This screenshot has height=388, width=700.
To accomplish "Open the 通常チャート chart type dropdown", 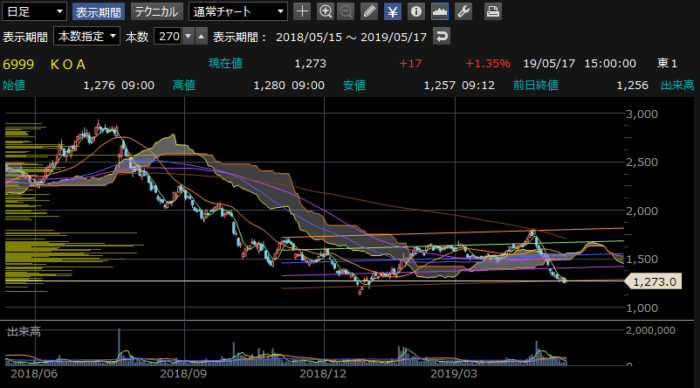I will click(x=238, y=12).
